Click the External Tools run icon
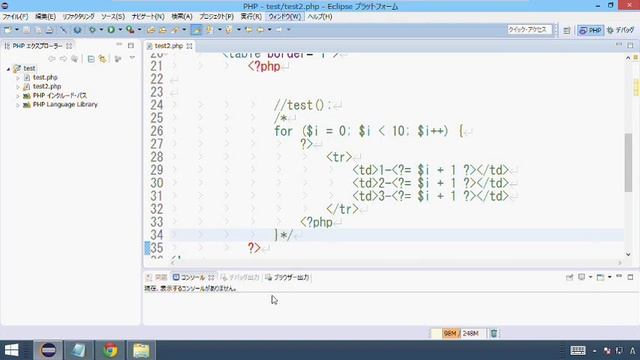 click(130, 30)
